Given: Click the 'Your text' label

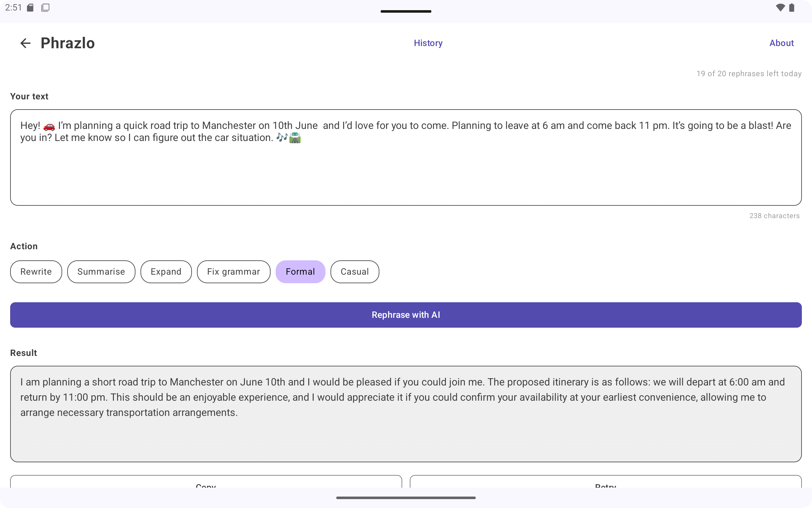Looking at the screenshot, I should 29,97.
